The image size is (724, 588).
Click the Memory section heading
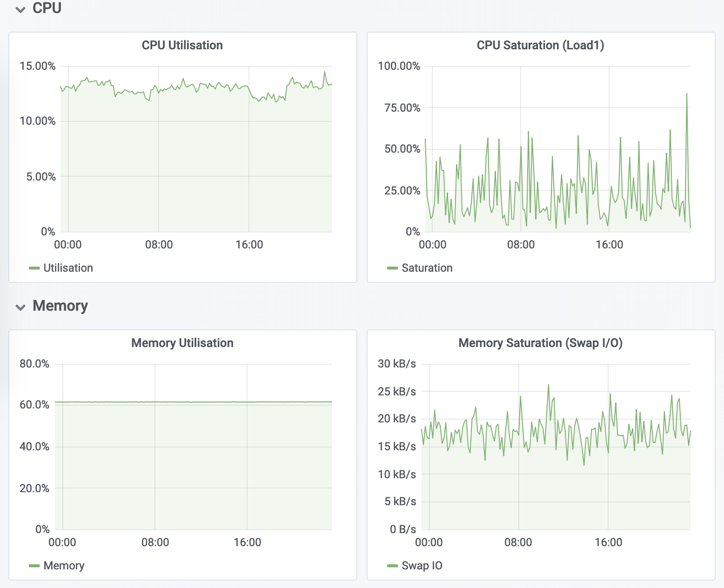click(60, 306)
